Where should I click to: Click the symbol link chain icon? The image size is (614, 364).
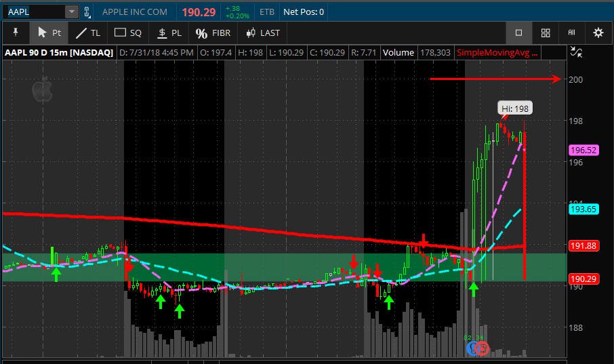87,12
